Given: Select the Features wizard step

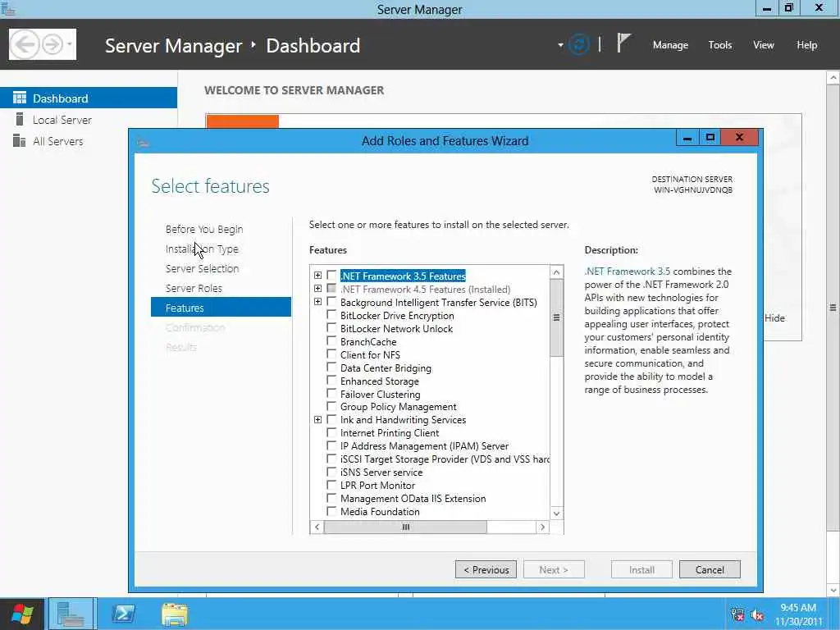Looking at the screenshot, I should click(221, 308).
